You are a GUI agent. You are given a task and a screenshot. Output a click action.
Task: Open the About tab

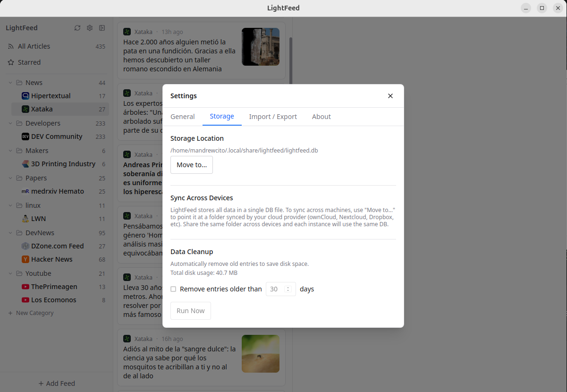coord(322,117)
